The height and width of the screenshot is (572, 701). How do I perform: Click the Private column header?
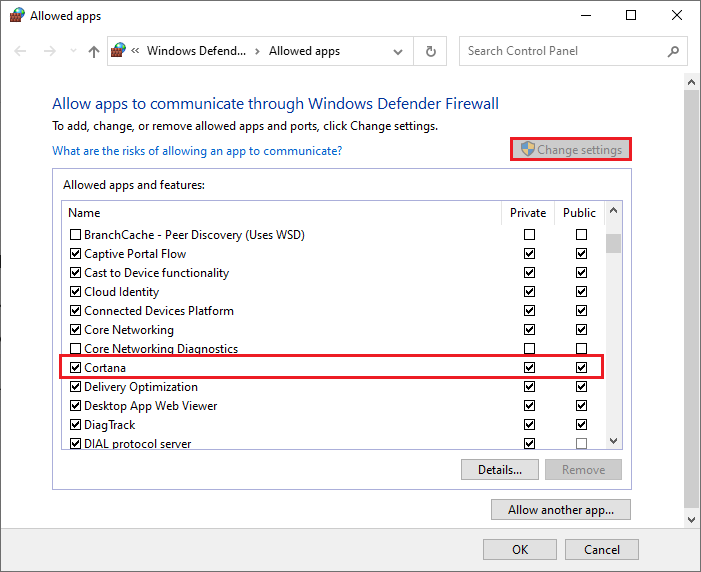tap(528, 213)
